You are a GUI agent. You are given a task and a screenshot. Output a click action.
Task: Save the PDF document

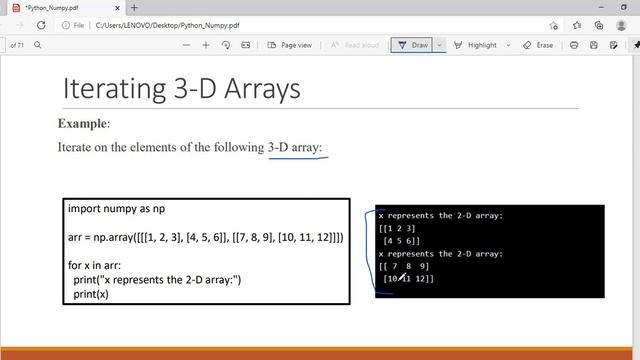tap(594, 45)
